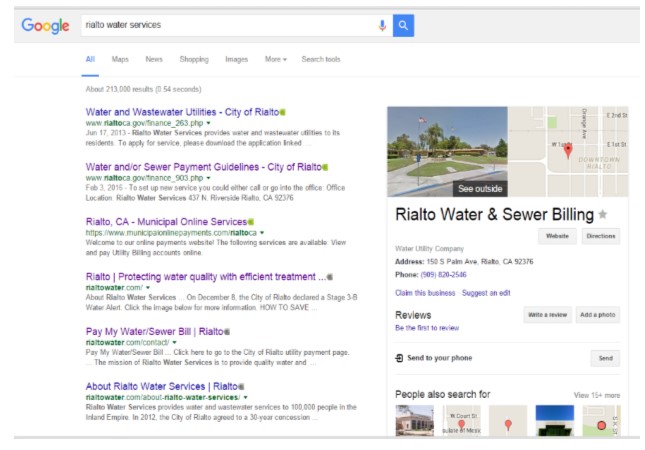Click the Send to your phone icon
The image size is (645, 450).
click(400, 357)
